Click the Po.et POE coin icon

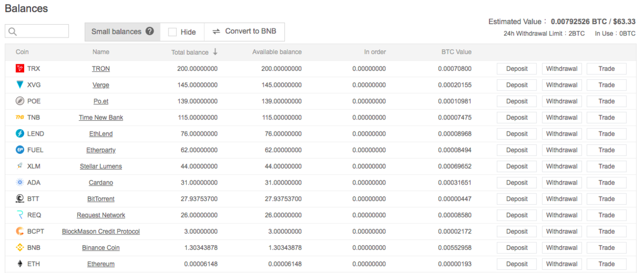[20, 101]
